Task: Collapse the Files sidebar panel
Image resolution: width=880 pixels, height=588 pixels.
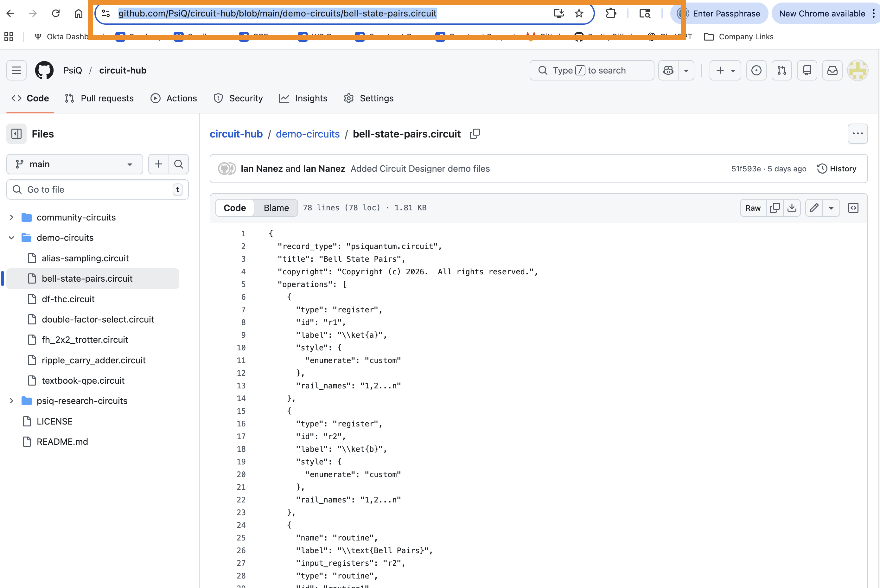Action: 16,134
